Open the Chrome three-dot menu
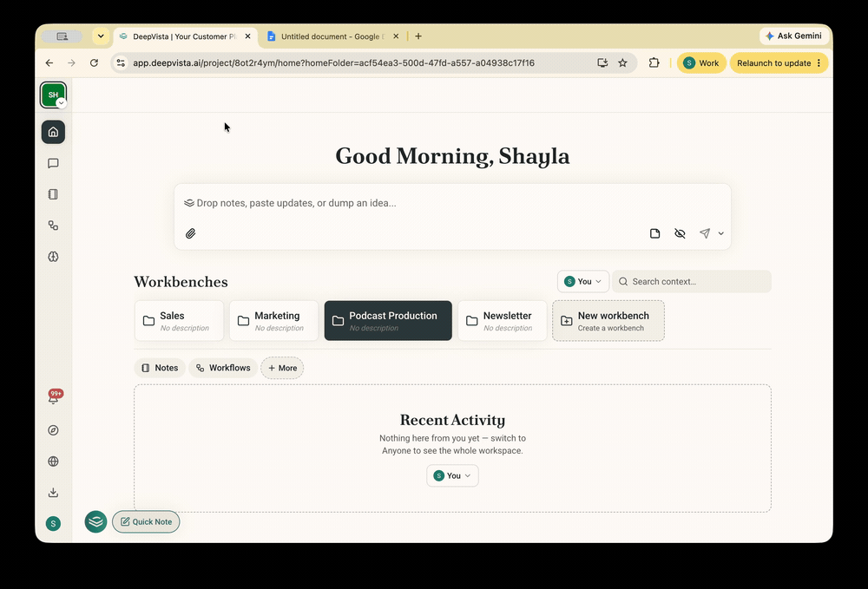The width and height of the screenshot is (868, 589). pyautogui.click(x=819, y=63)
